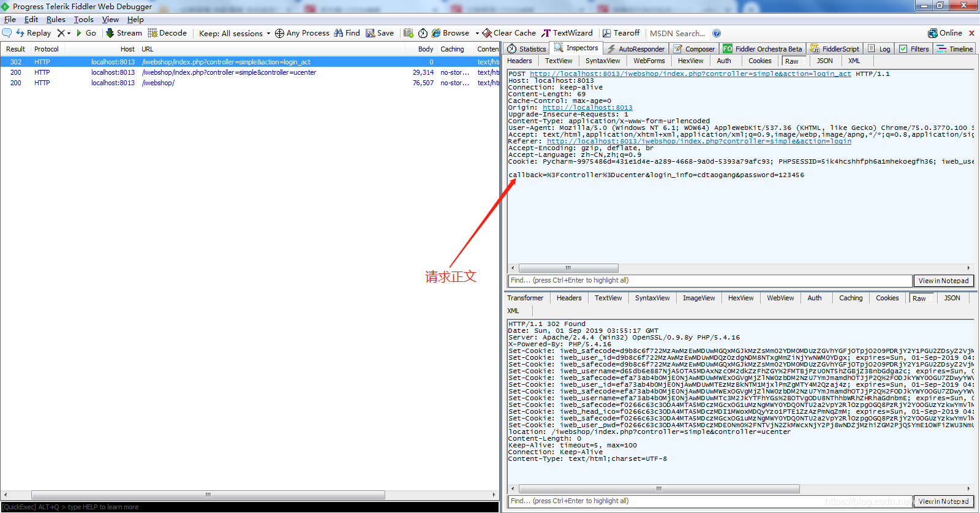Click the Origin localhost:8013 link
The image size is (980, 513).
pyautogui.click(x=587, y=108)
